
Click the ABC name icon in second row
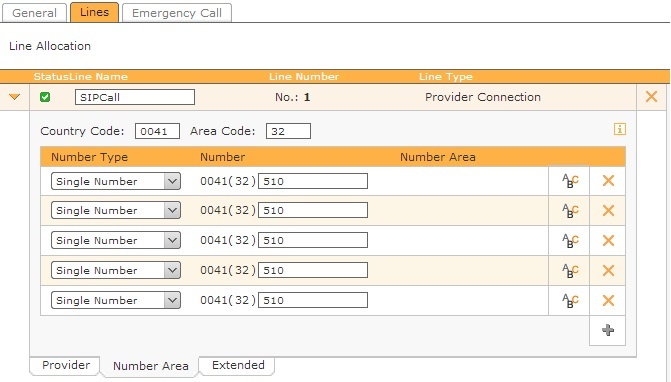pos(570,210)
